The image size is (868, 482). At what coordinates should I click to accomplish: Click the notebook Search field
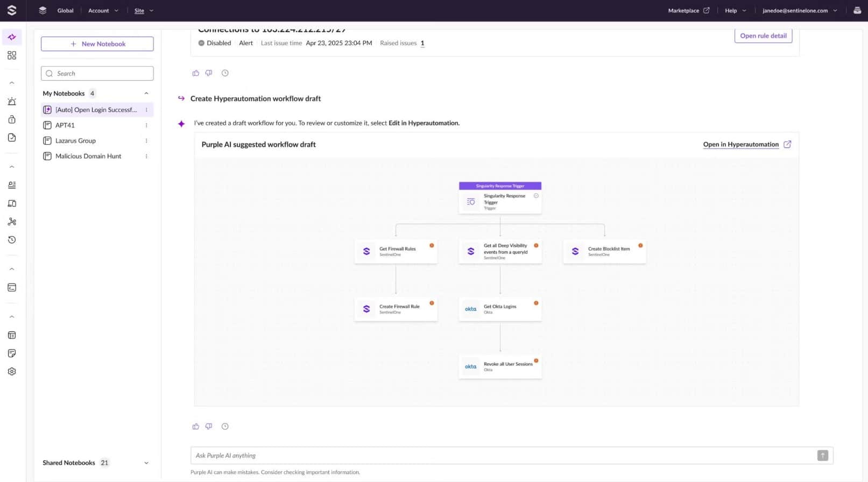coord(97,74)
